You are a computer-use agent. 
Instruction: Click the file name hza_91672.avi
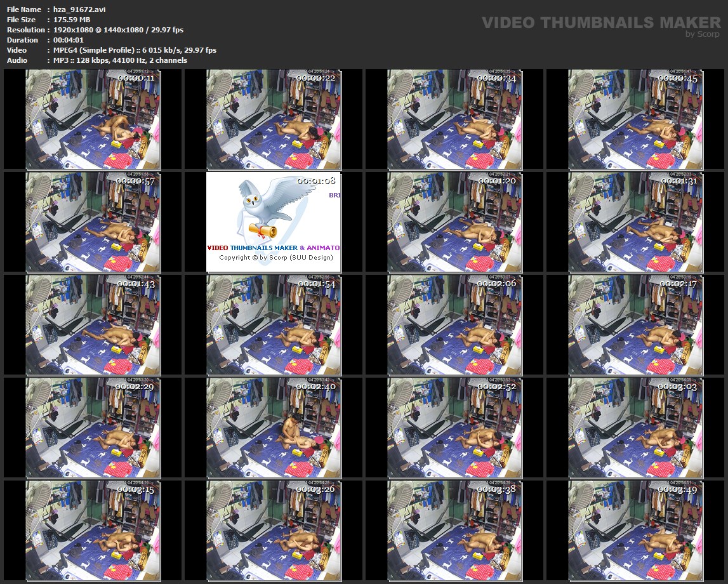point(79,10)
